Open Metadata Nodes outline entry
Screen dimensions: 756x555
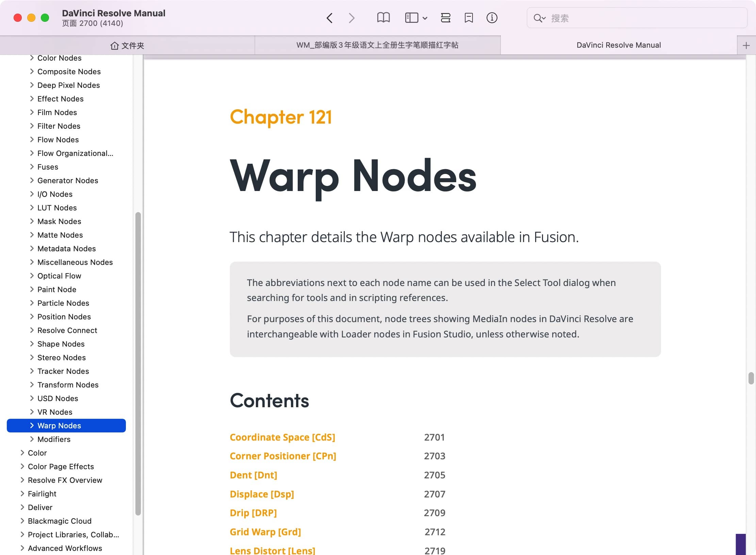pyautogui.click(x=66, y=249)
